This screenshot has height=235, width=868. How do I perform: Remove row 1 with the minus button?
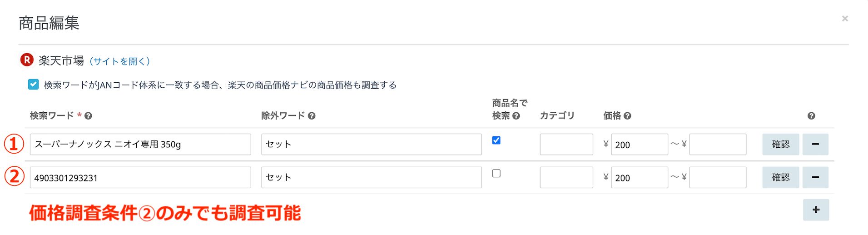815,144
